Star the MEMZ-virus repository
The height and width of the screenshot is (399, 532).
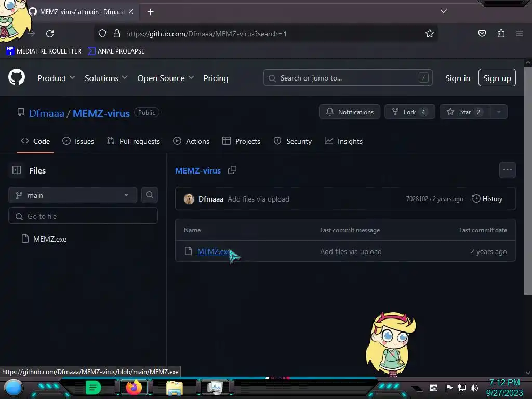click(465, 112)
